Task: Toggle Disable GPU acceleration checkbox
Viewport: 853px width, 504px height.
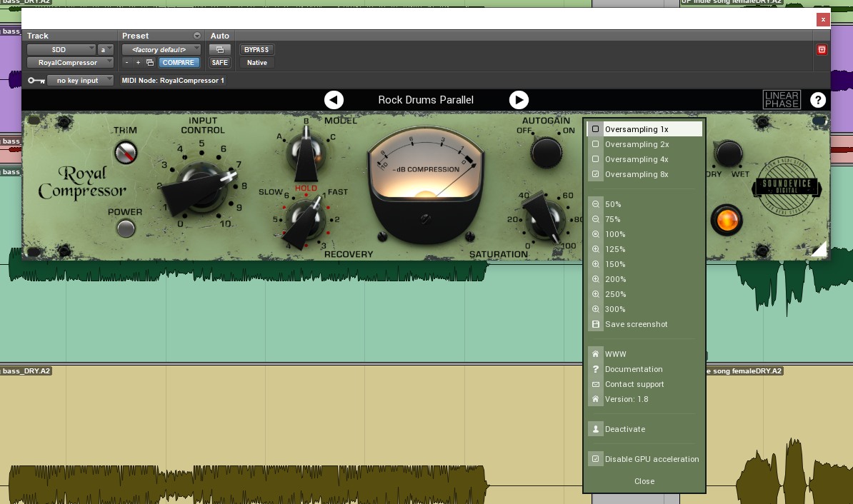Action: pyautogui.click(x=596, y=459)
